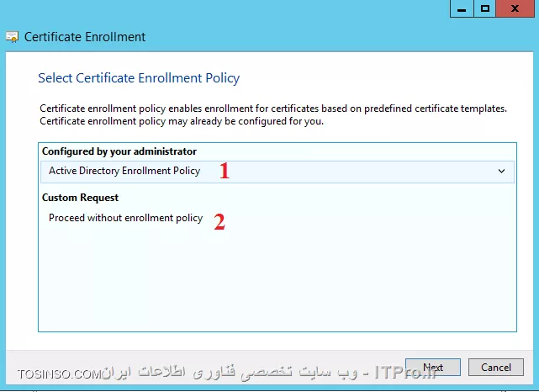The width and height of the screenshot is (539, 392).
Task: Click the certificate enrollment policy description text
Action: tap(273, 115)
